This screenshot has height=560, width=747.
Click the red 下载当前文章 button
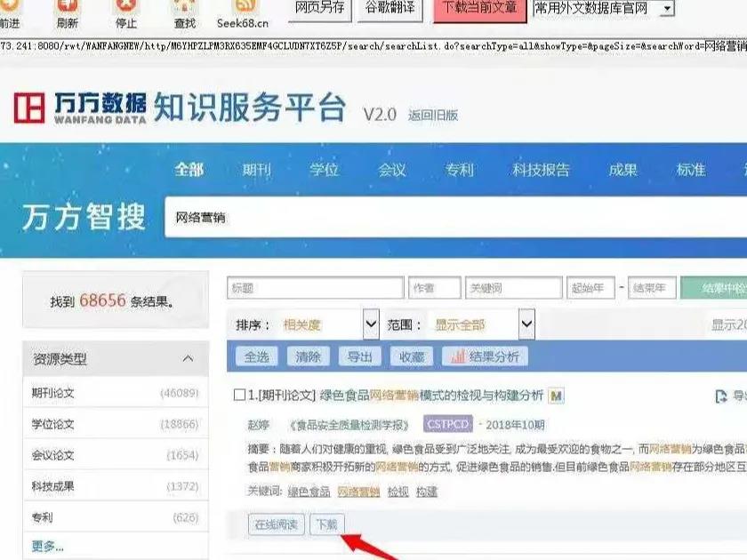pyautogui.click(x=479, y=10)
